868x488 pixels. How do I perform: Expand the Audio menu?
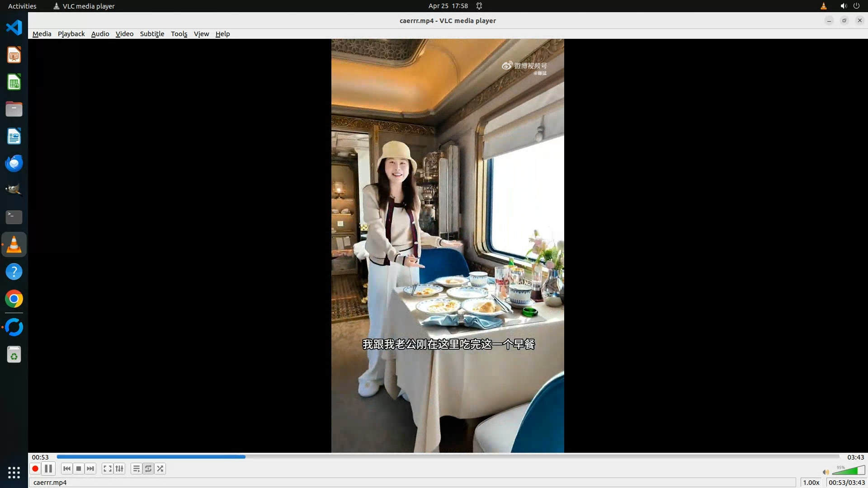(x=100, y=34)
